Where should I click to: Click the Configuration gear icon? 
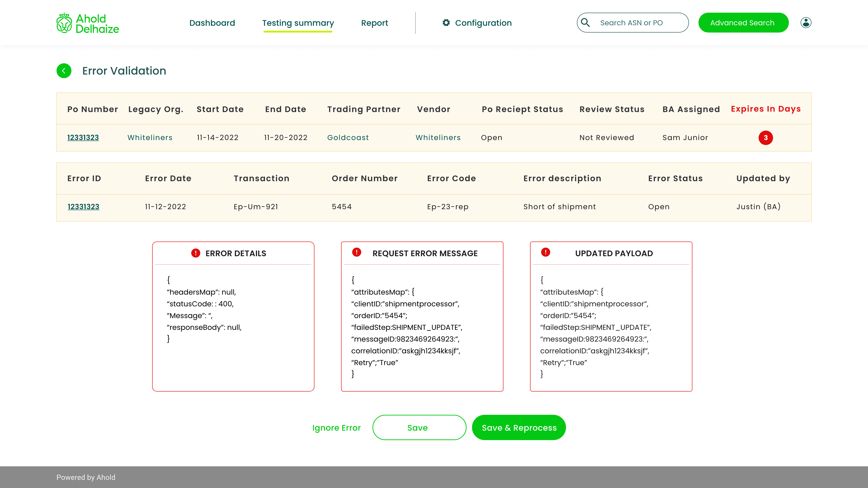[x=446, y=23]
